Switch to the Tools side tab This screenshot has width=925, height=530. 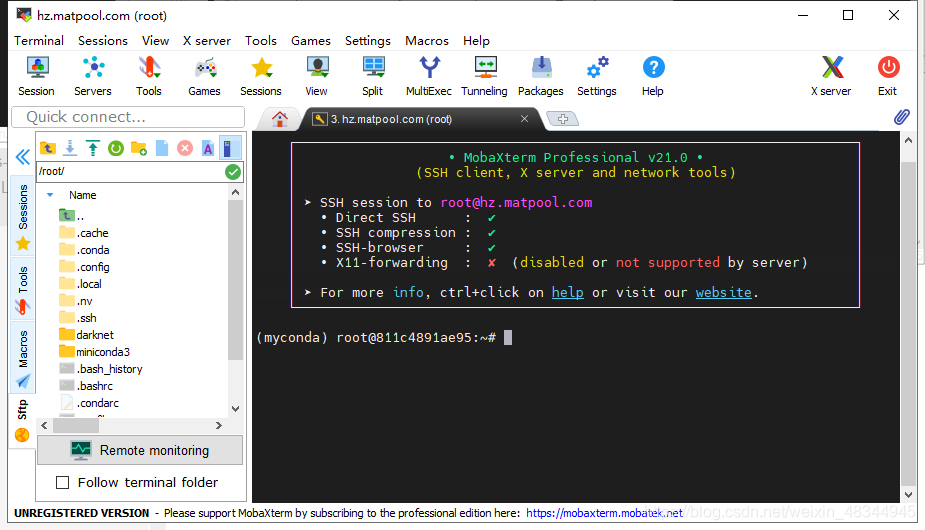tap(22, 290)
